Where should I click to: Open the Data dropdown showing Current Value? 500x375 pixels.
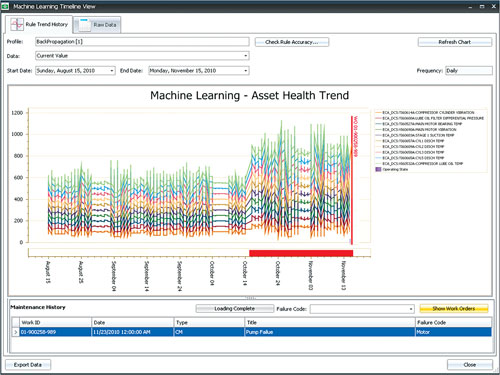[246, 56]
